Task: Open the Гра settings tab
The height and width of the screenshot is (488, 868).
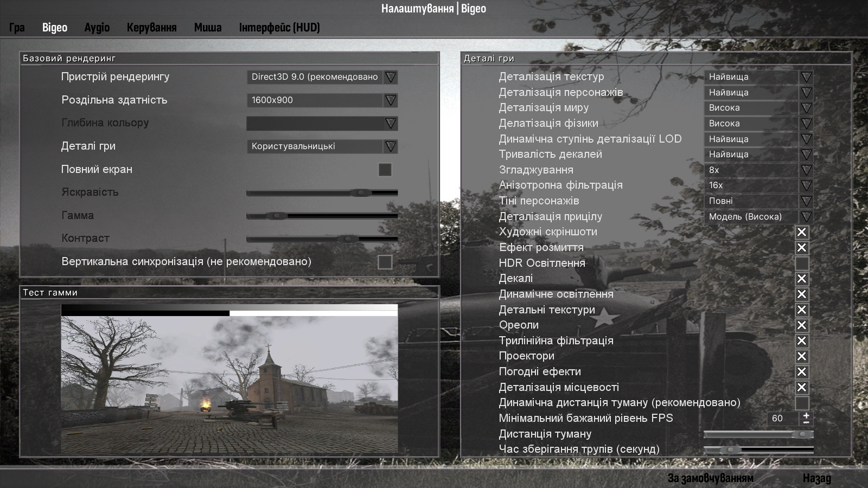Action: tap(17, 27)
